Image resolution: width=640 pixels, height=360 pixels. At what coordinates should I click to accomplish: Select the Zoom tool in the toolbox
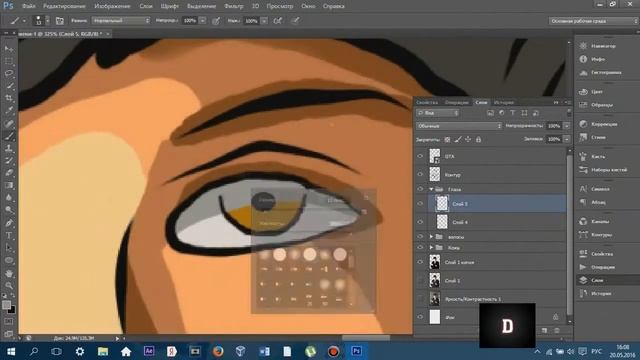pos(9,285)
